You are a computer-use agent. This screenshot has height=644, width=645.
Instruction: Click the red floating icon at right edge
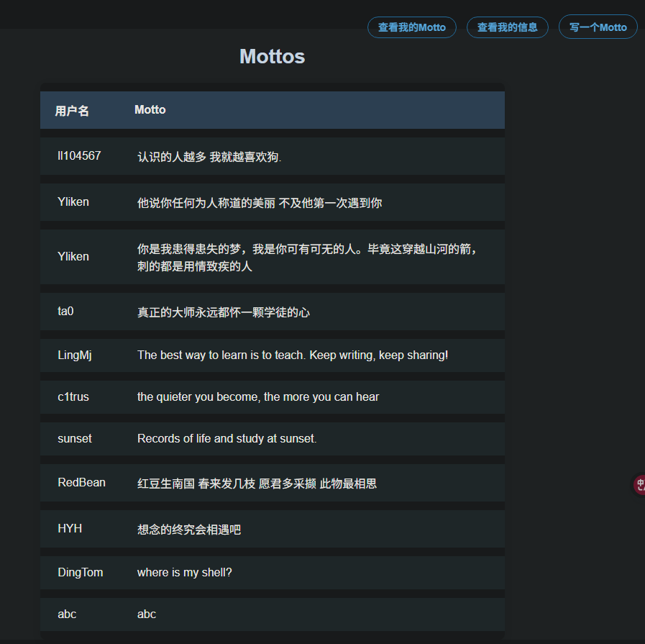639,484
